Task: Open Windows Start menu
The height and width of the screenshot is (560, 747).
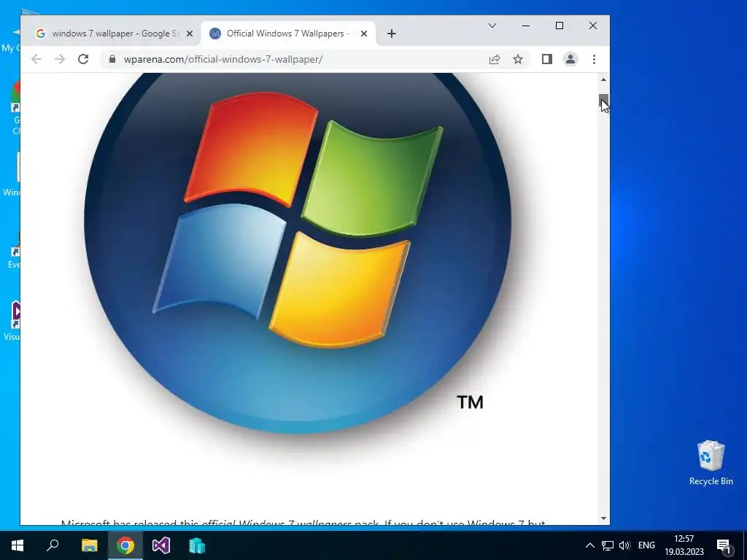Action: (x=18, y=545)
